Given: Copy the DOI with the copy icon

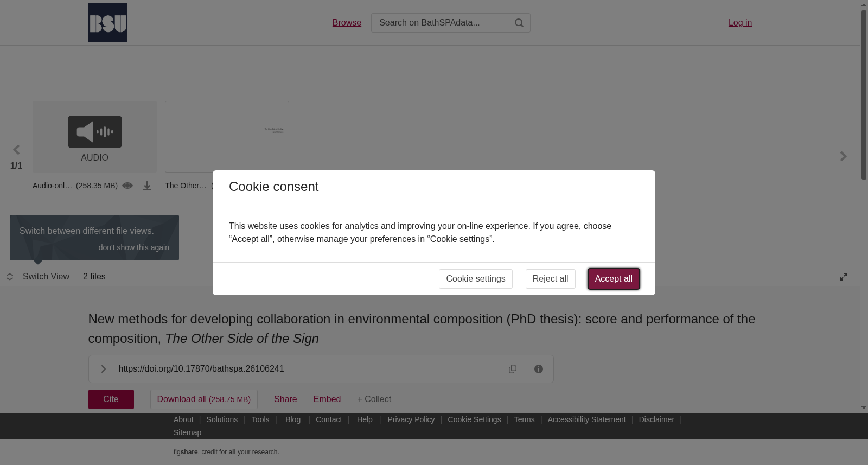Looking at the screenshot, I should coord(513,369).
